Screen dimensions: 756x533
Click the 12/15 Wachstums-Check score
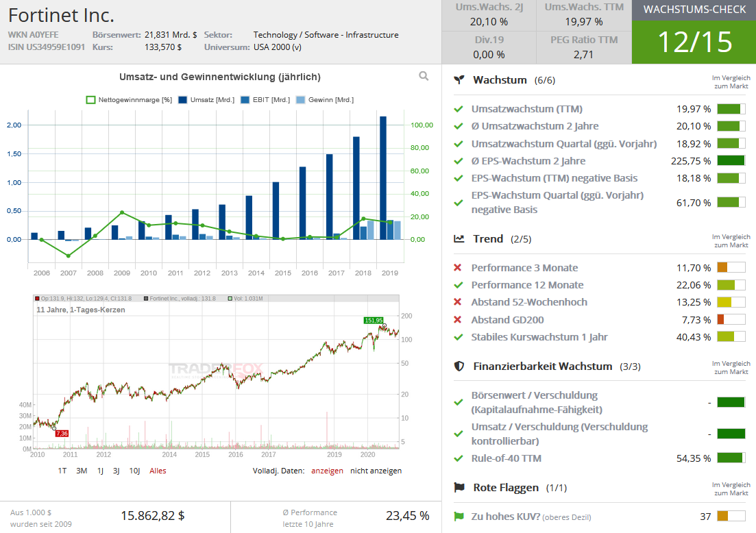[x=694, y=42]
